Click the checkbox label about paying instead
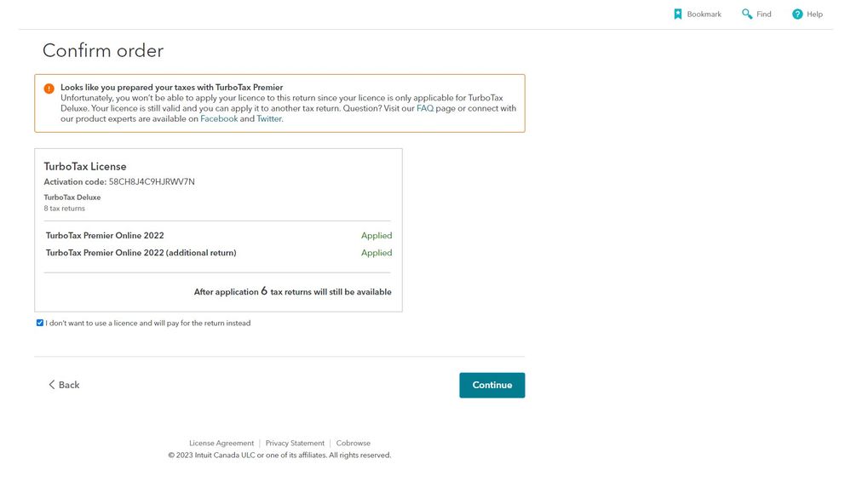The image size is (851, 504). (x=148, y=323)
